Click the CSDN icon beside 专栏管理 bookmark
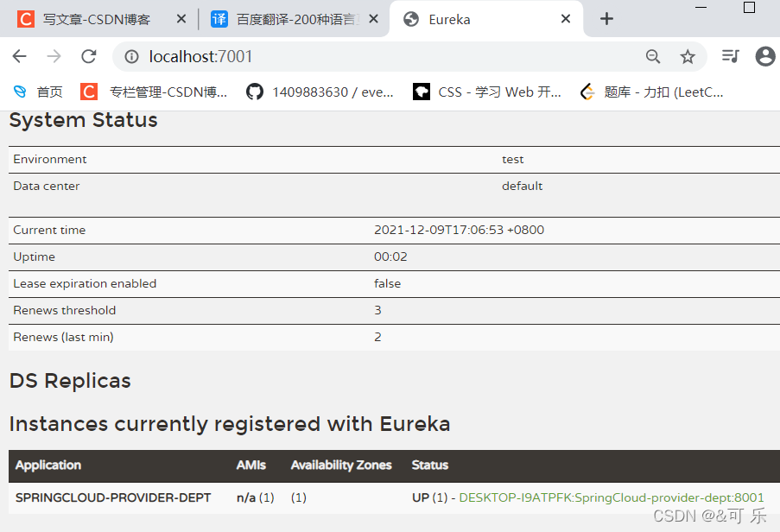The width and height of the screenshot is (780, 532). click(x=89, y=92)
